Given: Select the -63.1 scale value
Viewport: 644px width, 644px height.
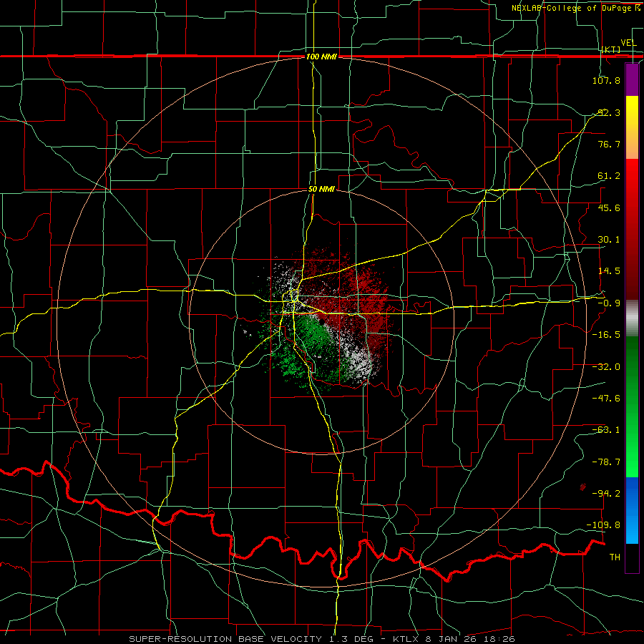Looking at the screenshot, I should (x=606, y=430).
